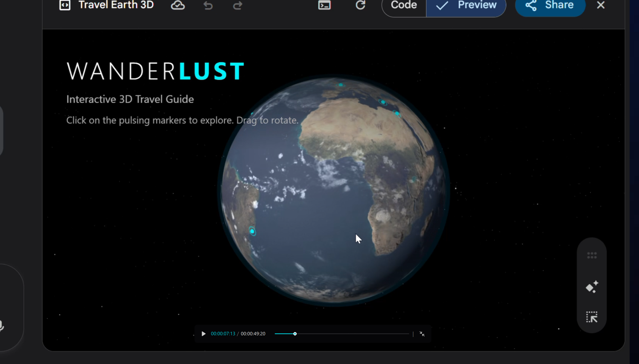
Task: Switch to the Preview tab
Action: (x=466, y=5)
